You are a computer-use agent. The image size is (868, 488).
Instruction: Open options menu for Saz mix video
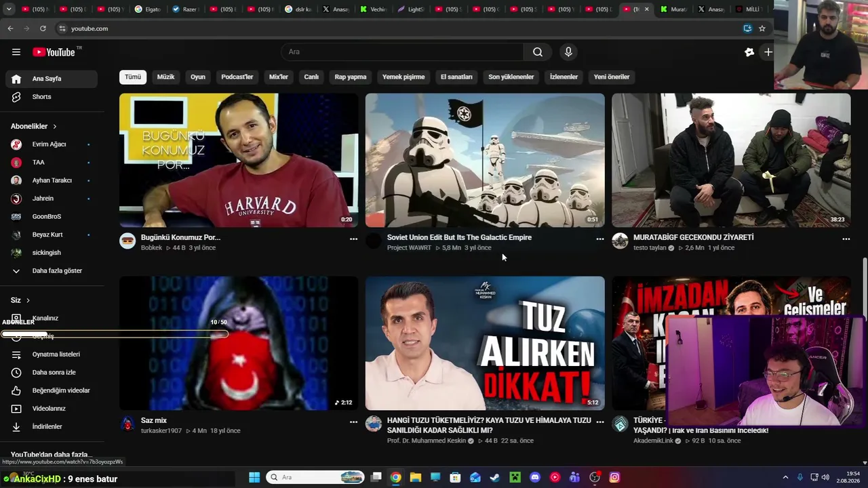[x=353, y=422]
